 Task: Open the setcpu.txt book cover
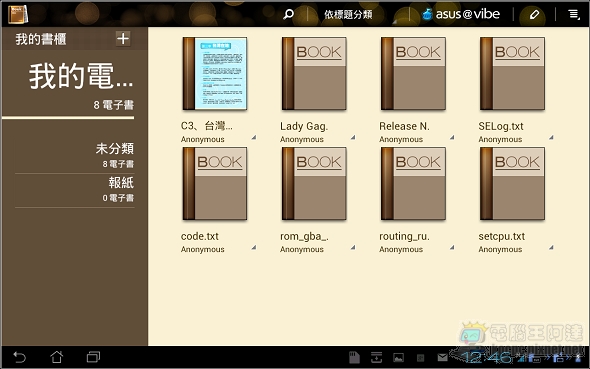[512, 184]
